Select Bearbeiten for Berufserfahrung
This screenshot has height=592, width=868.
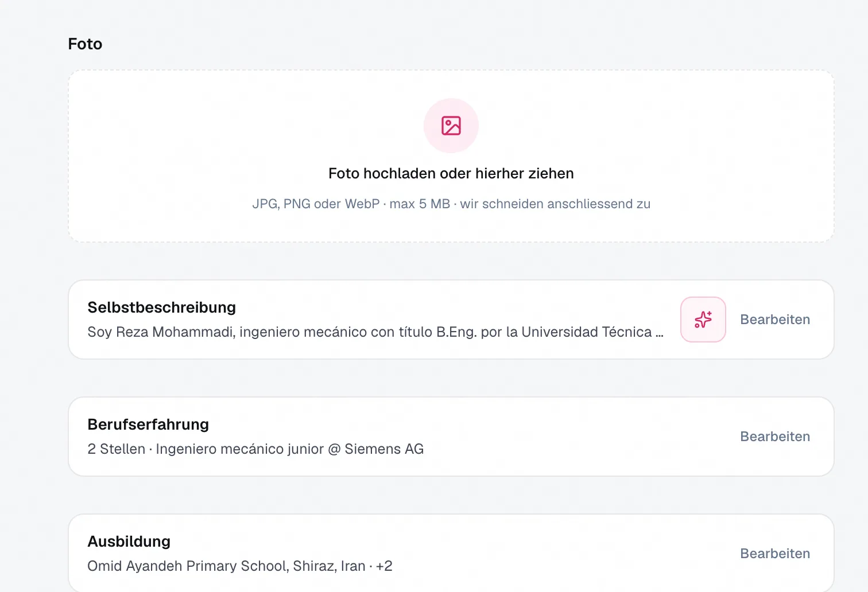click(775, 437)
